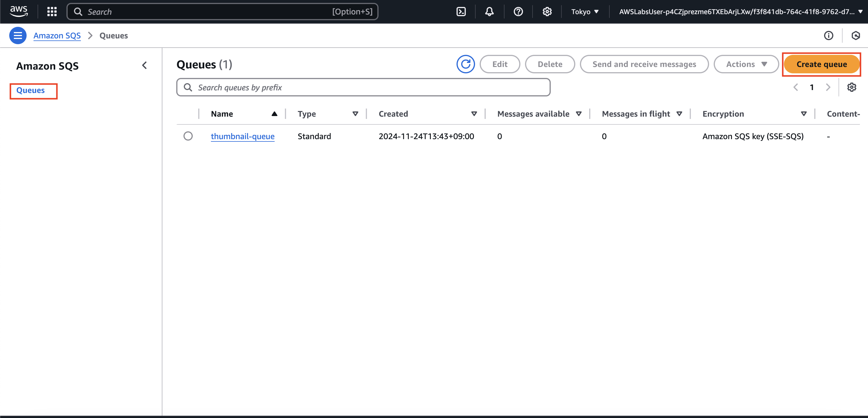This screenshot has width=868, height=418.
Task: Select page number 1 in pagination
Action: (812, 87)
